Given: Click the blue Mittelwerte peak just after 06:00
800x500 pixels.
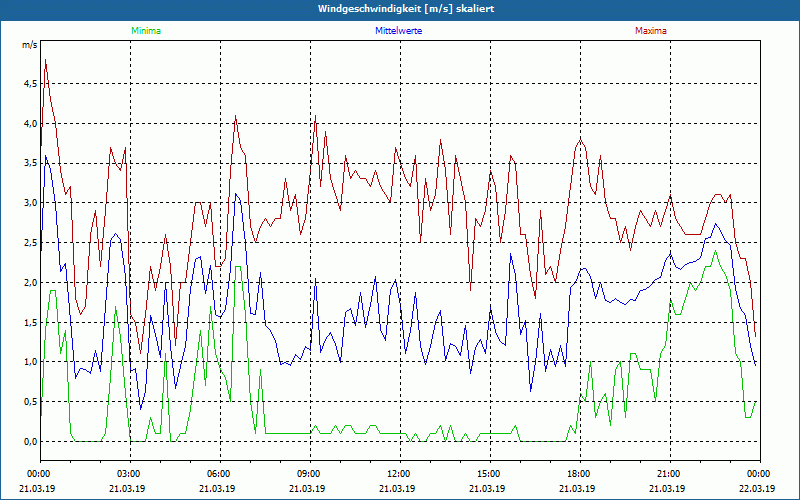Looking at the screenshot, I should point(236,194).
